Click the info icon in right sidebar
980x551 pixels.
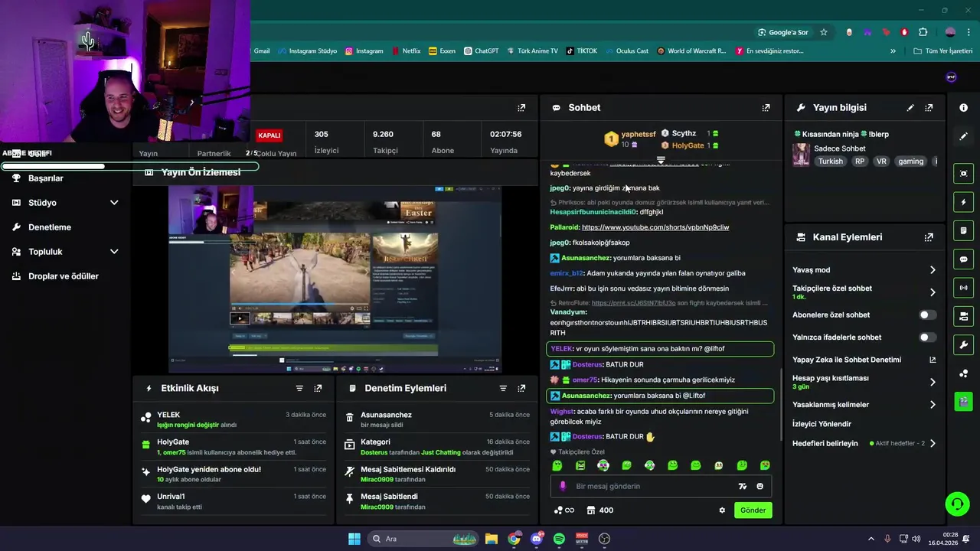coord(963,108)
